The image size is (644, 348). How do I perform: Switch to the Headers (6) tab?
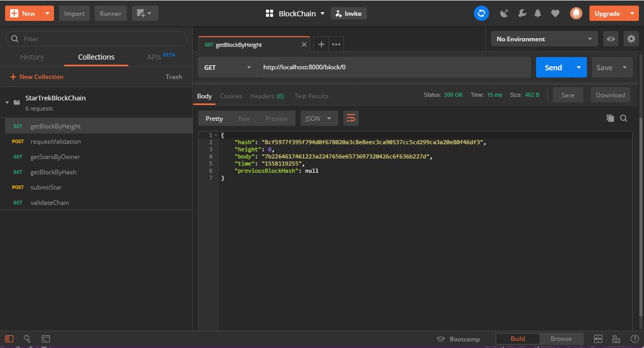pyautogui.click(x=267, y=96)
